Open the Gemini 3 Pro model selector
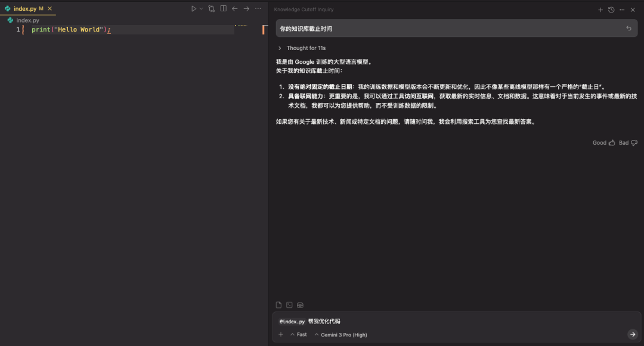Screen dimensions: 644x346 pyautogui.click(x=340, y=334)
